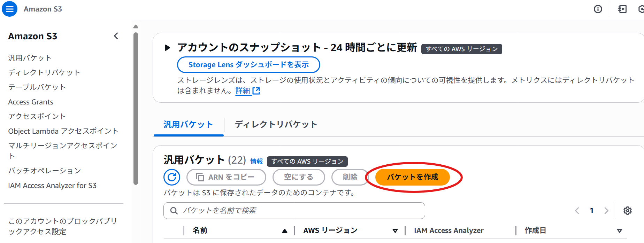The image size is (644, 243).
Task: Open the 情報 link next to bucket count
Action: click(x=256, y=162)
